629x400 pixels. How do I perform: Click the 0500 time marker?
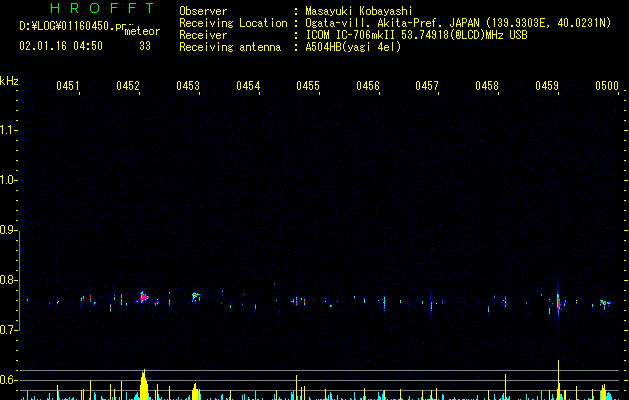[x=607, y=85]
